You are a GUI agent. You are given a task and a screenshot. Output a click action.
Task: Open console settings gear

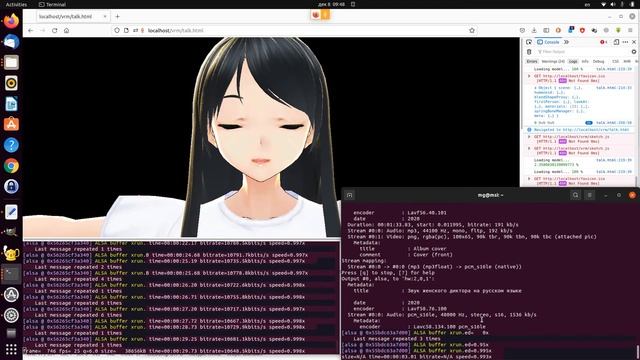click(x=634, y=52)
